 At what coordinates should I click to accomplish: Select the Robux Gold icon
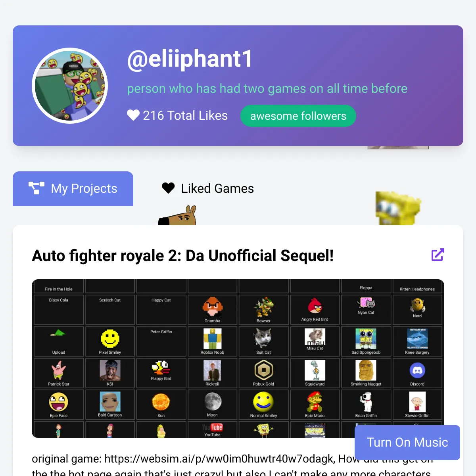[263, 370]
